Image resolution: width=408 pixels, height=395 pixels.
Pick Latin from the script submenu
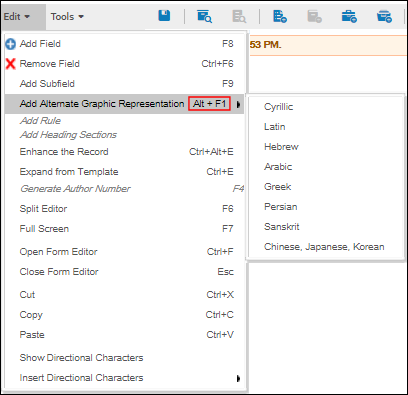(326, 127)
